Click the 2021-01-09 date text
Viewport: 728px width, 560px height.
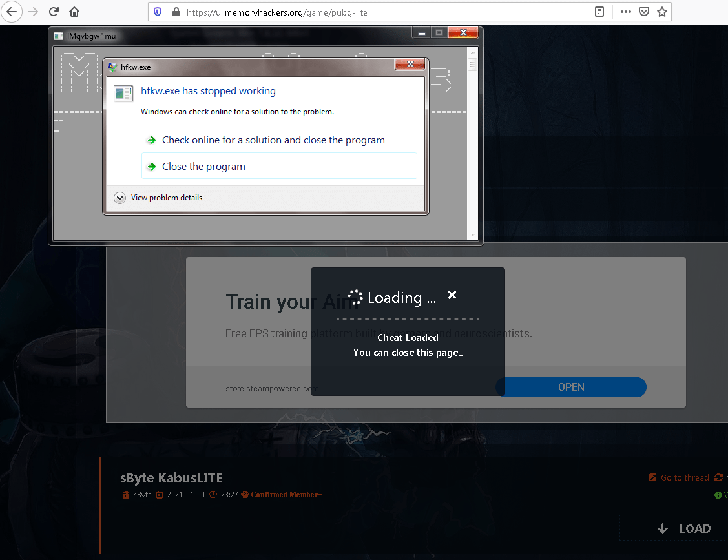pyautogui.click(x=186, y=495)
